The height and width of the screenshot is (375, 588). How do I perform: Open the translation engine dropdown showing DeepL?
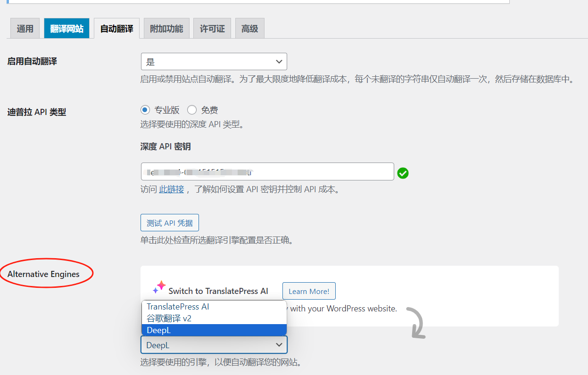[x=214, y=345]
